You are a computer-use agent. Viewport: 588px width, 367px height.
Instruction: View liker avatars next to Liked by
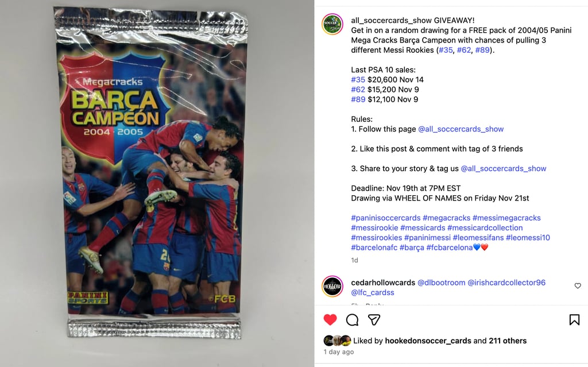[x=337, y=341]
